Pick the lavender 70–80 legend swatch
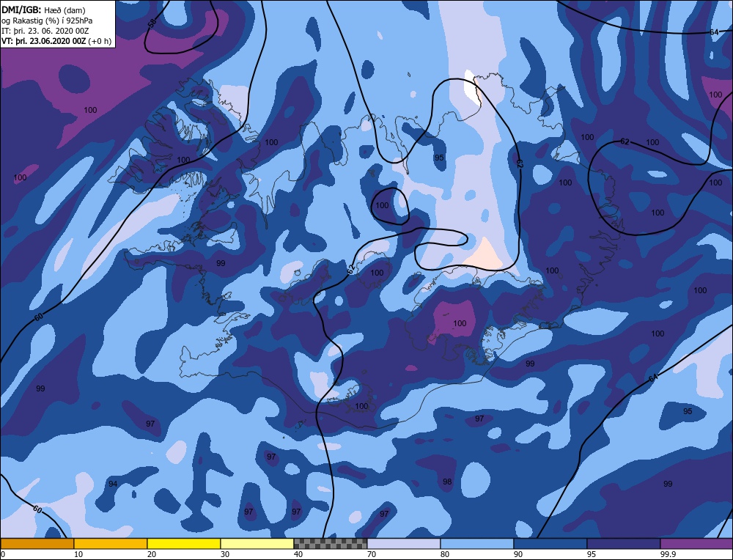 (x=404, y=544)
